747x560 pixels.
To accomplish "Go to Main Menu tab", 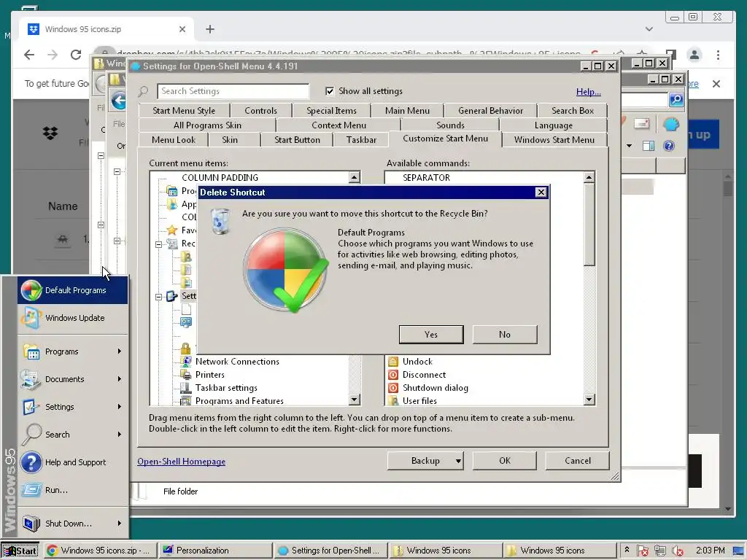I will tap(407, 111).
